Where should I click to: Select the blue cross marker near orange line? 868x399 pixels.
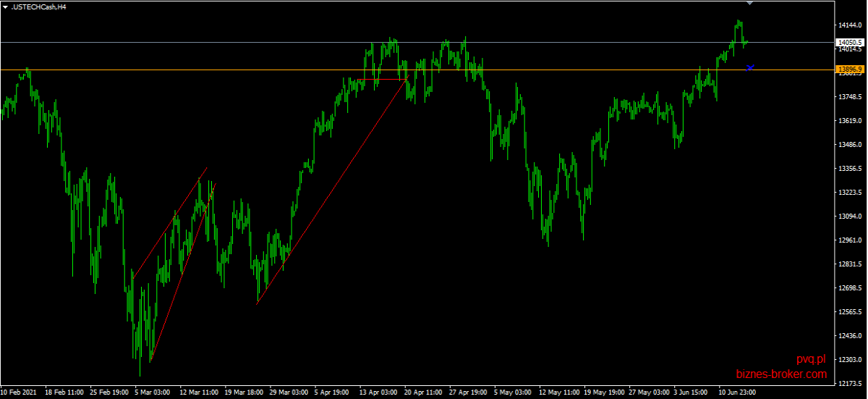coord(750,67)
